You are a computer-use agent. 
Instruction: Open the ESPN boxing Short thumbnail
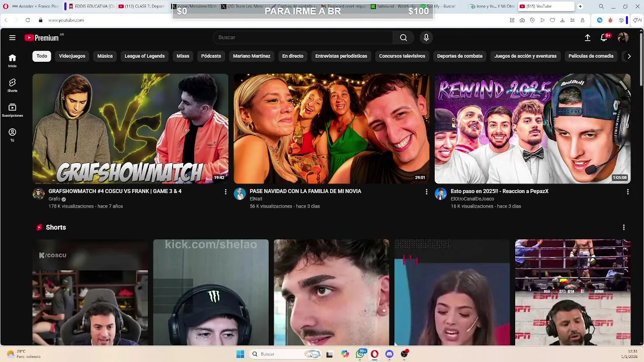(573, 292)
